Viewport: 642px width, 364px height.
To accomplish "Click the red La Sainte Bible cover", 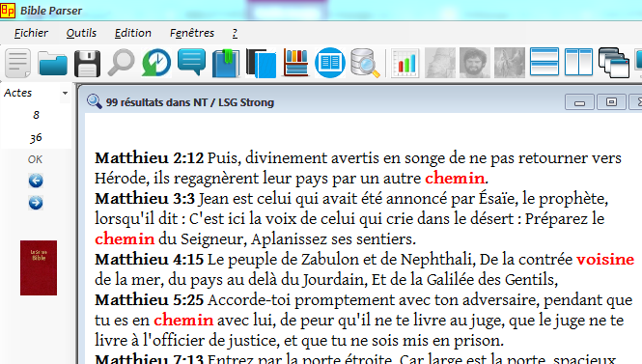I will (39, 267).
